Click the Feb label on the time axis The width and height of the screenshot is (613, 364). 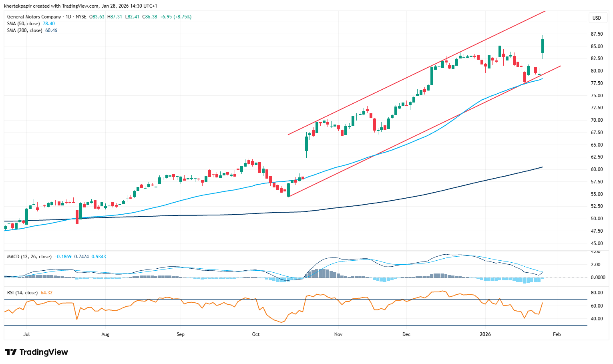pyautogui.click(x=557, y=334)
